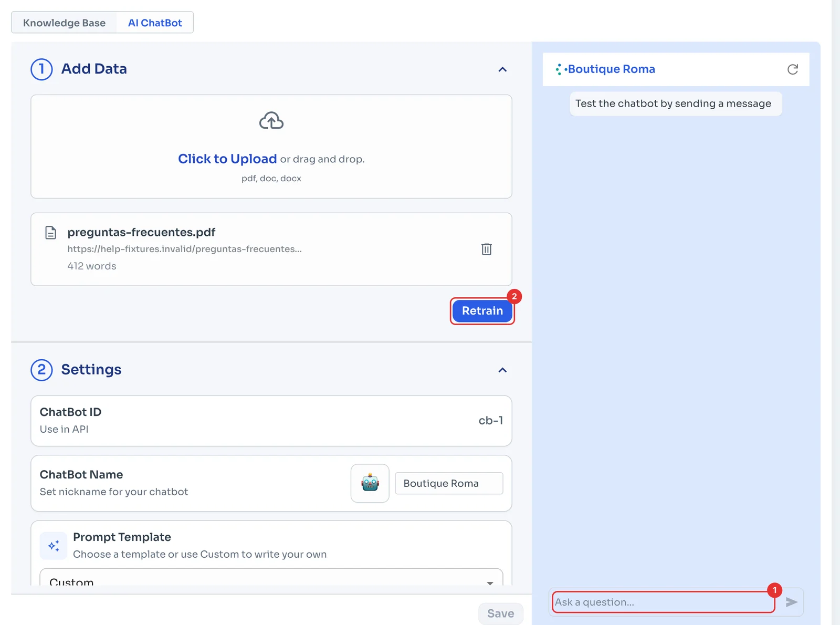Click the 412 words count
This screenshot has height=625, width=840.
[92, 266]
